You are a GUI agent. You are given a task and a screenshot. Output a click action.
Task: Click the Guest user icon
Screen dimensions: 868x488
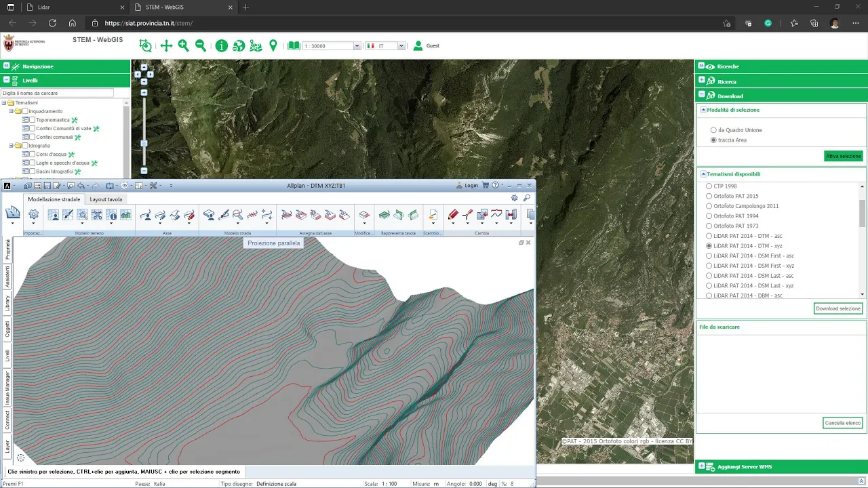(x=418, y=45)
